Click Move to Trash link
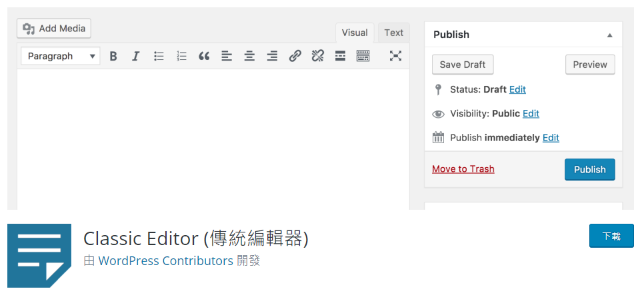 [x=463, y=169]
